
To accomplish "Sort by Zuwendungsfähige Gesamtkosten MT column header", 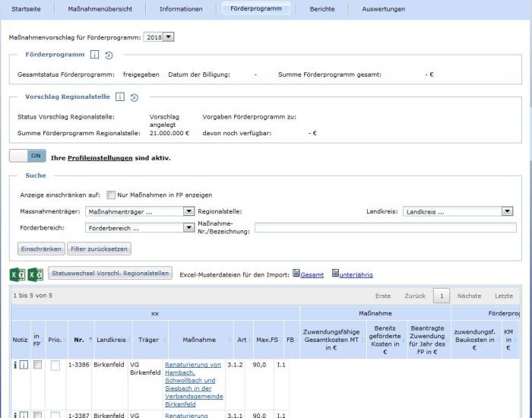I will [331, 340].
